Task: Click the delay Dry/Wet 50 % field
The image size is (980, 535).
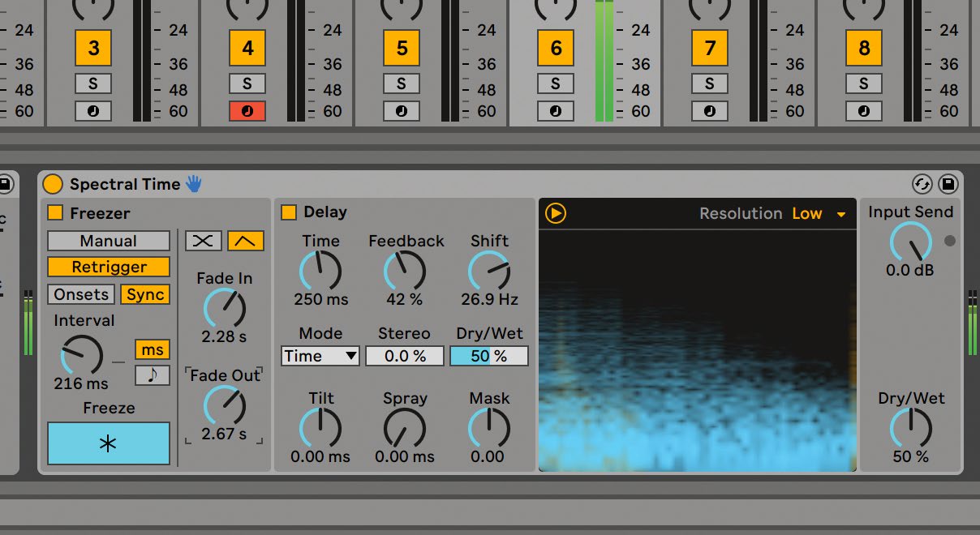Action: point(489,356)
